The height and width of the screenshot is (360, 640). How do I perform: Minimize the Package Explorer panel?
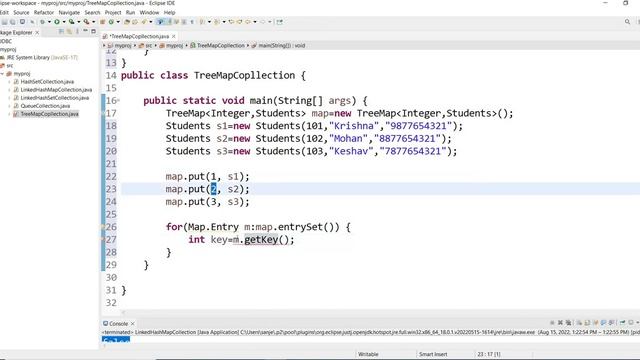(85, 31)
